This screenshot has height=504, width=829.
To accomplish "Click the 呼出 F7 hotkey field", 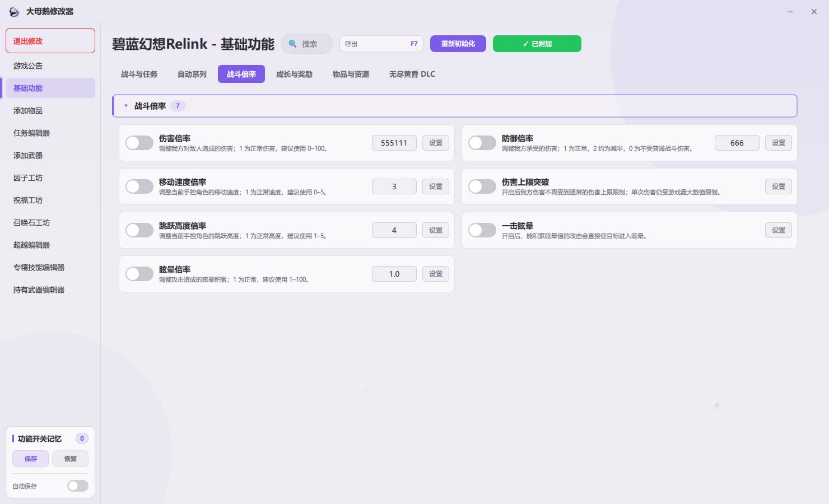I will [x=381, y=44].
